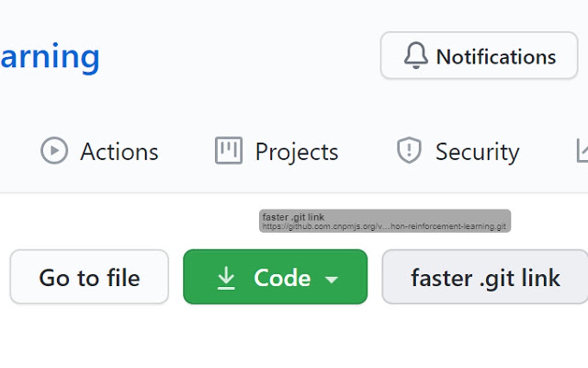The width and height of the screenshot is (588, 368).
Task: Click the play-circle icon beside Actions
Action: click(x=54, y=151)
